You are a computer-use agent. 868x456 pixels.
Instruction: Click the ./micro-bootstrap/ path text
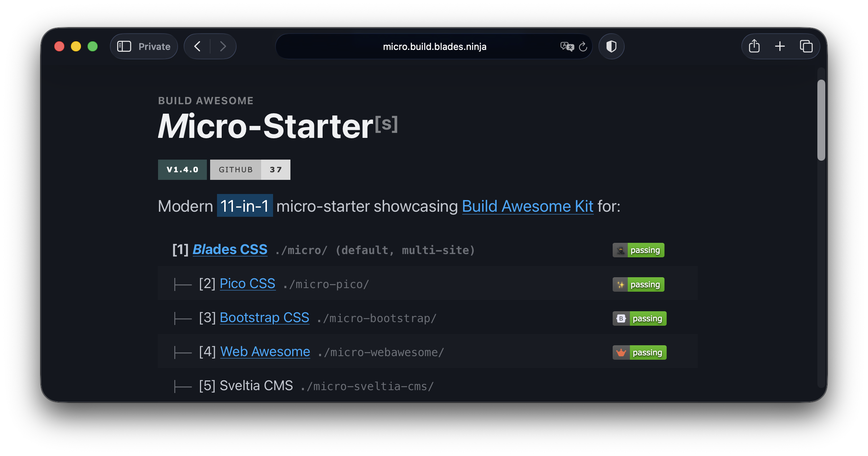point(377,318)
